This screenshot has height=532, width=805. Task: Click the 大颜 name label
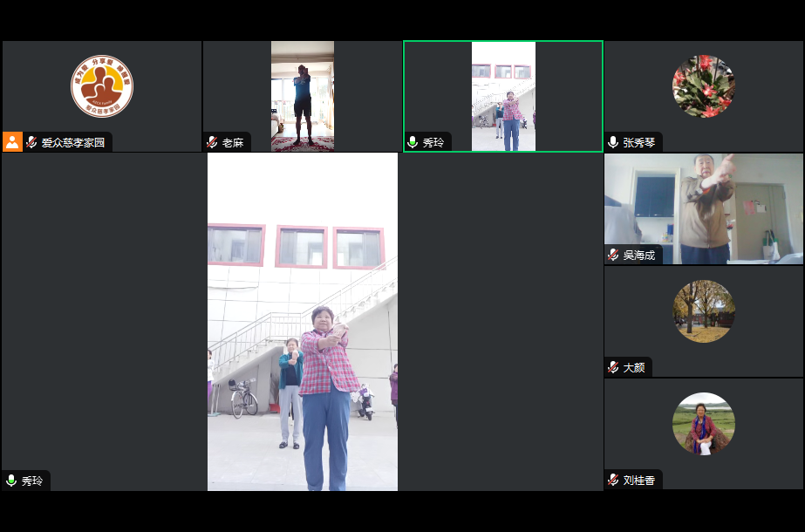pyautogui.click(x=634, y=367)
